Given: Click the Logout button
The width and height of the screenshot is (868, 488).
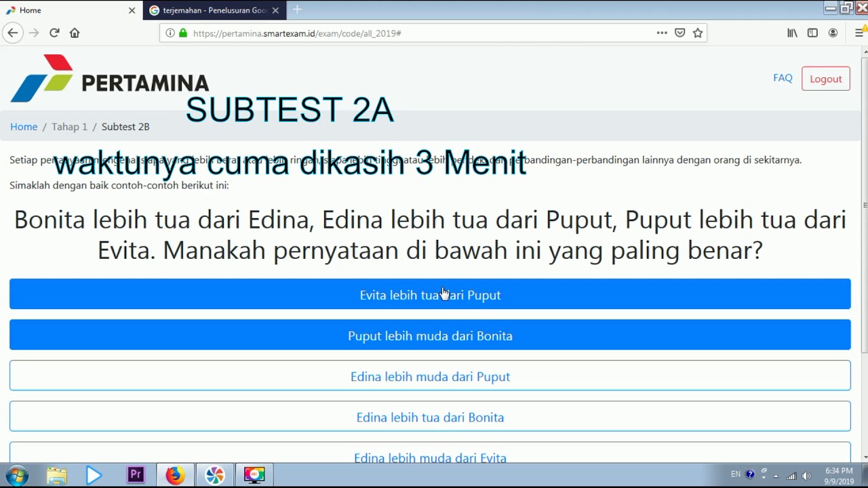Looking at the screenshot, I should 825,79.
